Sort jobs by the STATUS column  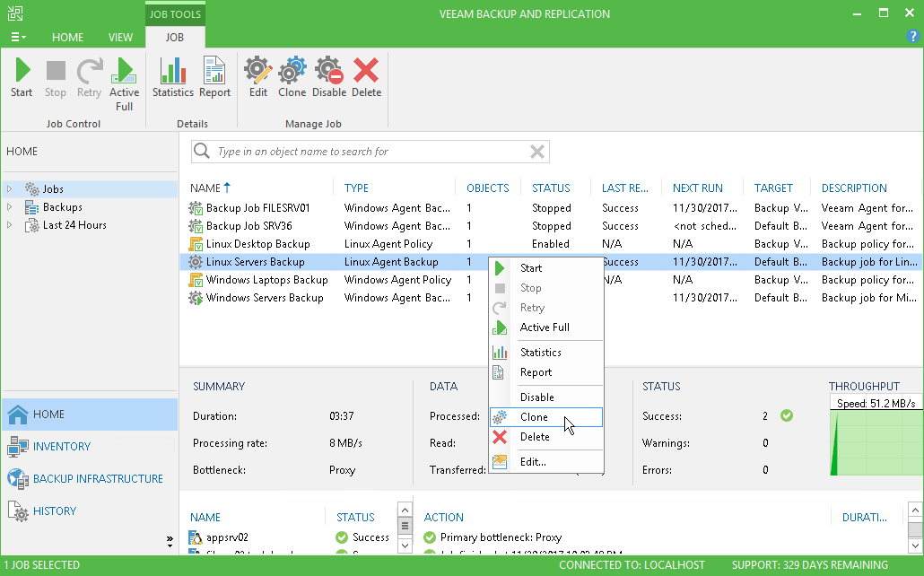tap(551, 188)
